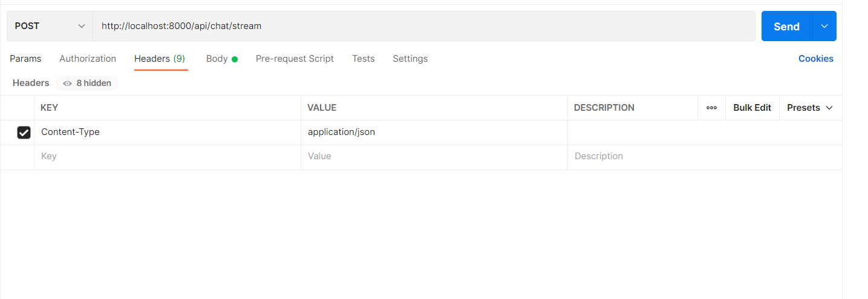Open the Authorization tab

88,59
